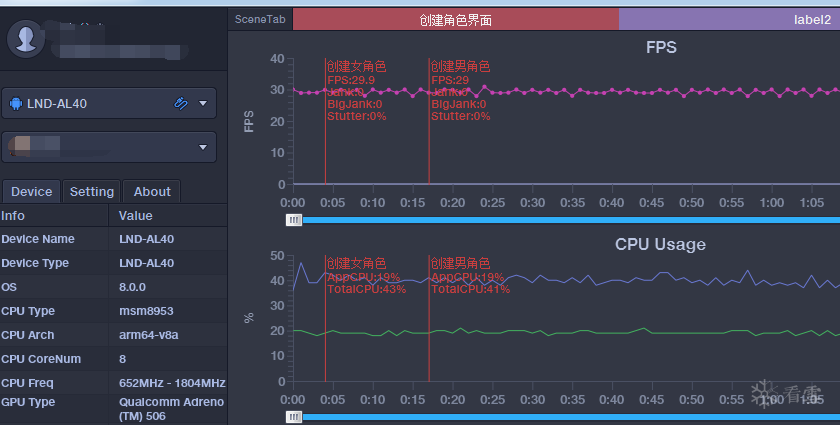Click the link icon in device selector
Viewport: 840px width, 425px height.
click(181, 103)
